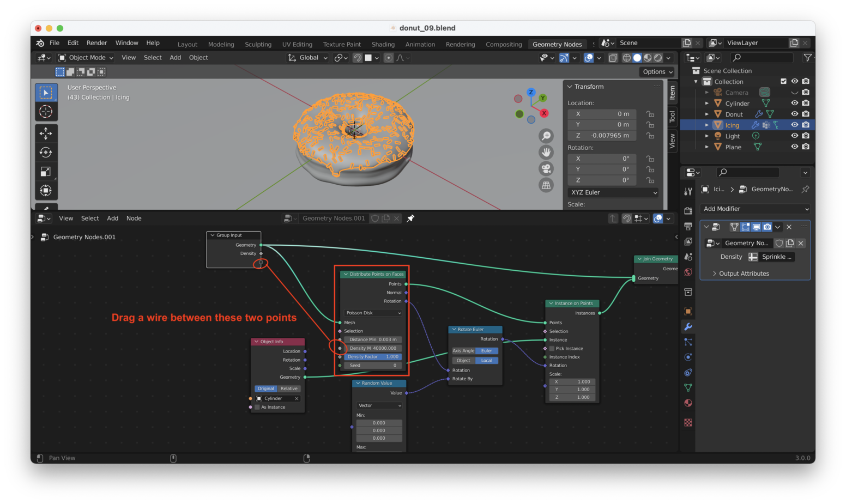Pin the Geometry Nodes editor context
This screenshot has width=846, height=504.
pyautogui.click(x=410, y=218)
